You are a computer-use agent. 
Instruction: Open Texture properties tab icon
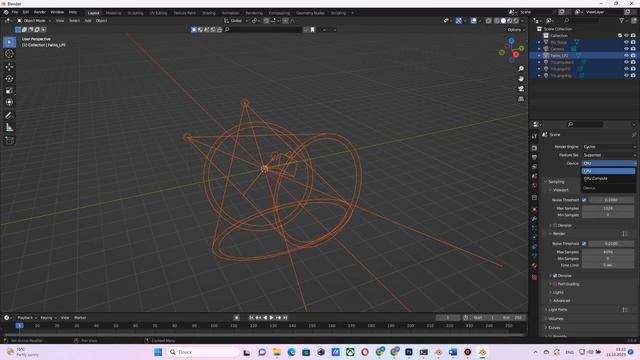[534, 277]
